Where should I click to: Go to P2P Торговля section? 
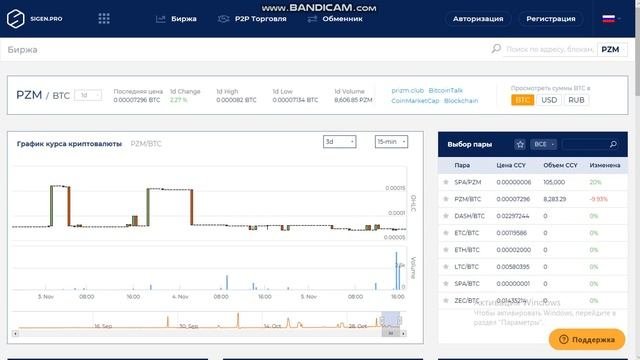point(260,19)
